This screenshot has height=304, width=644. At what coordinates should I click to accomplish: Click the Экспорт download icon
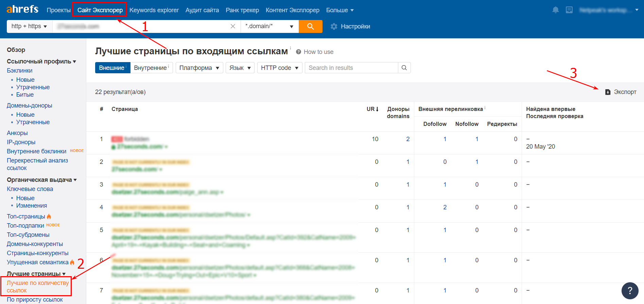[x=608, y=92]
